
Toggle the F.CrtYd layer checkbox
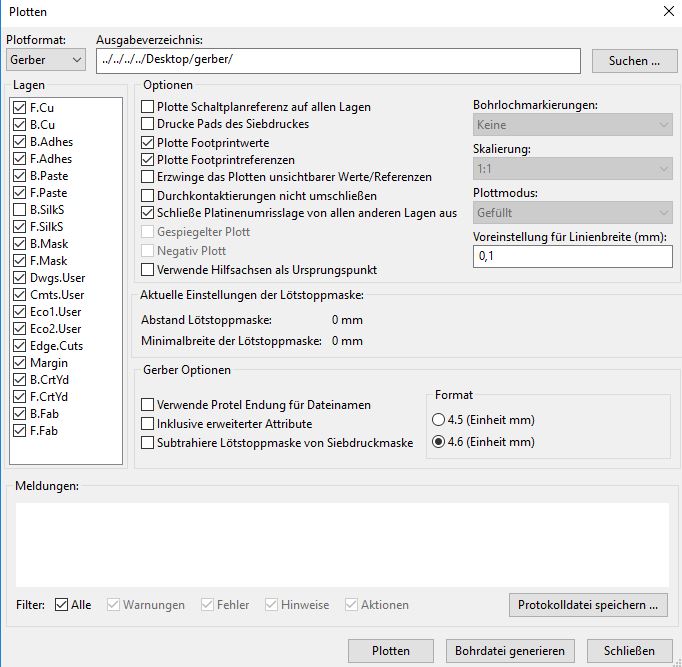[19, 397]
